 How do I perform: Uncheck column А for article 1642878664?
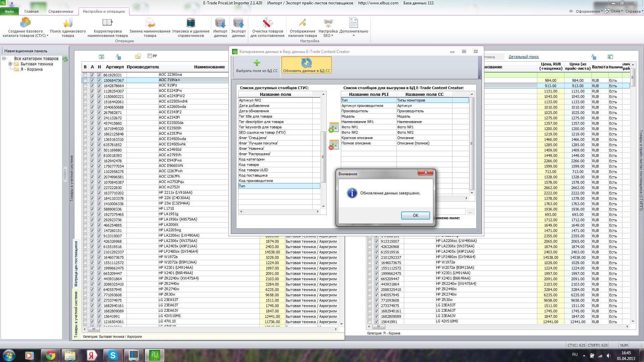pos(92,86)
